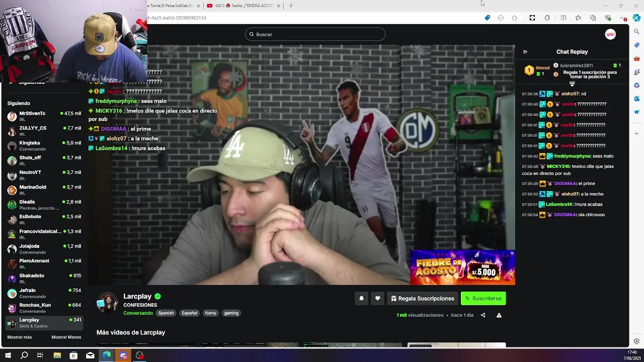The height and width of the screenshot is (362, 644).
Task: Open Edge Settings and more menu
Action: tap(624, 18)
